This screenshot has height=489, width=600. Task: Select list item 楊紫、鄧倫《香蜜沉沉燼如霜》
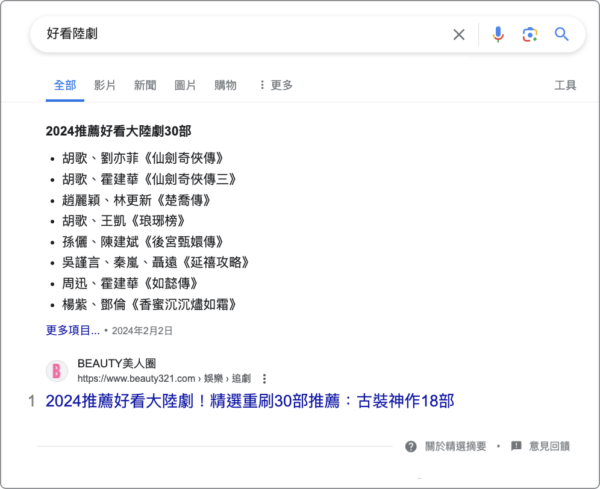[x=149, y=305]
